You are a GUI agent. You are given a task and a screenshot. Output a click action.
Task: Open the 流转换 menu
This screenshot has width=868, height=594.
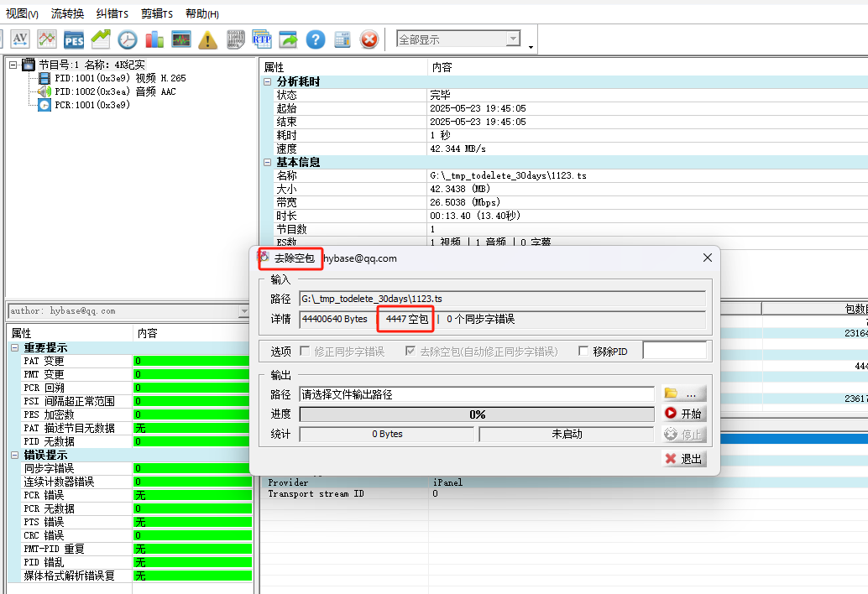67,13
